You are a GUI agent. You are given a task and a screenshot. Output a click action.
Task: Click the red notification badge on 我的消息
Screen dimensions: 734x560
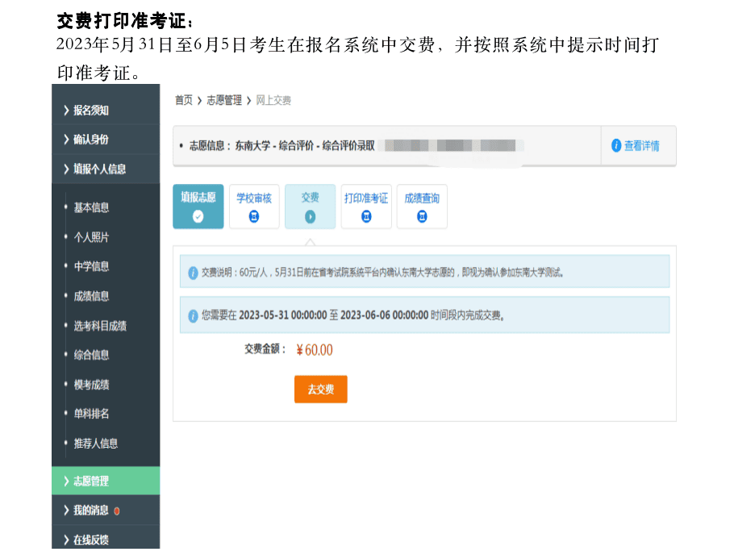(x=117, y=511)
